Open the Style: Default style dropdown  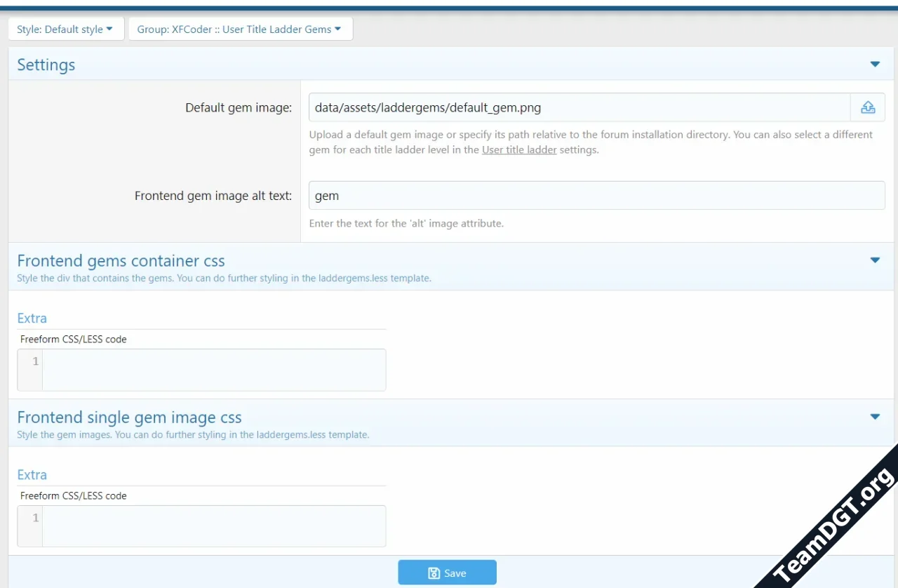coord(66,29)
